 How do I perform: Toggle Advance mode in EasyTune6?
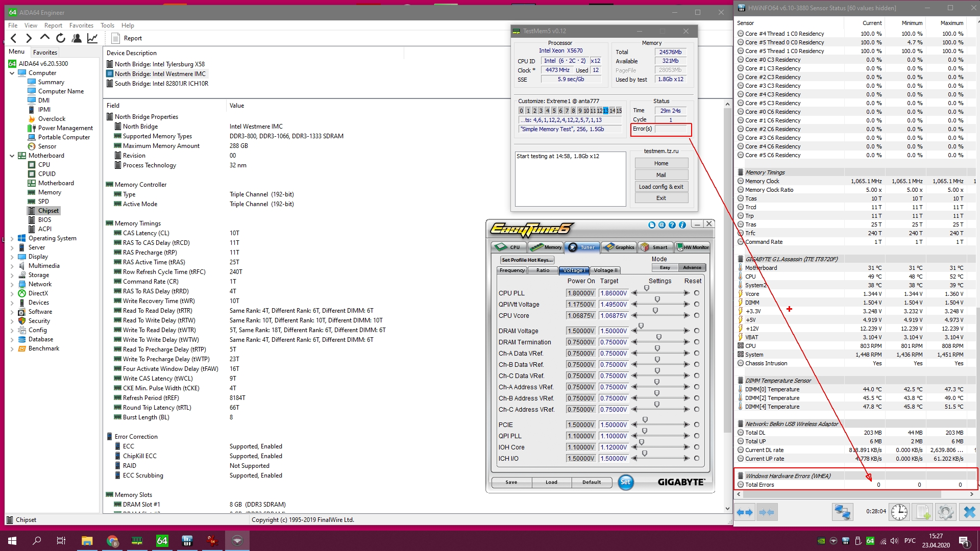692,267
